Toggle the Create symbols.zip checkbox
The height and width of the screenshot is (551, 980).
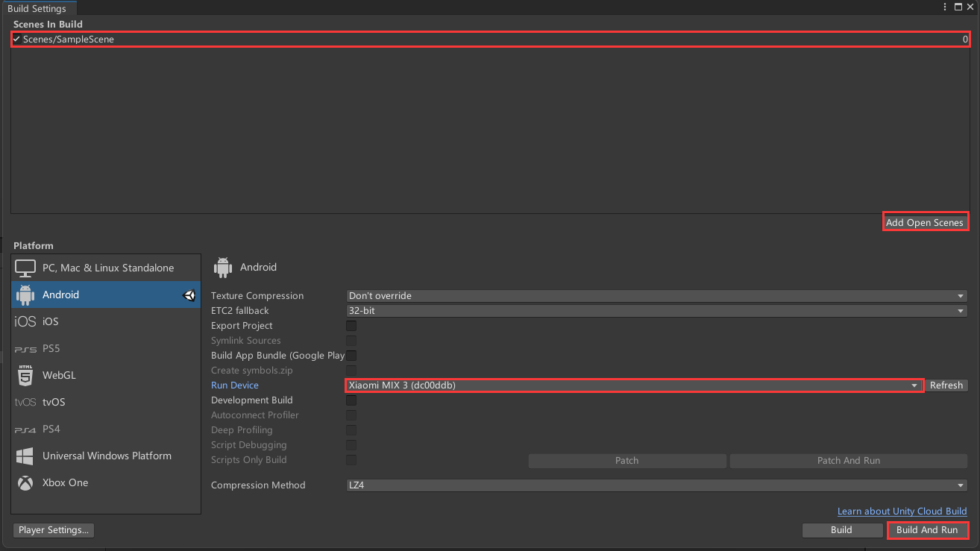[351, 371]
